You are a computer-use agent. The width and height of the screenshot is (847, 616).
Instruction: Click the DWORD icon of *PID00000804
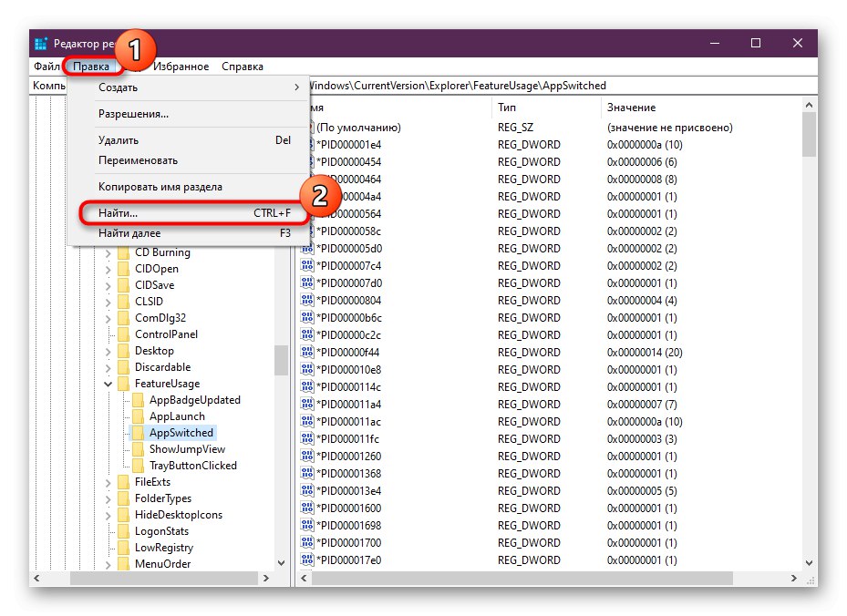307,300
